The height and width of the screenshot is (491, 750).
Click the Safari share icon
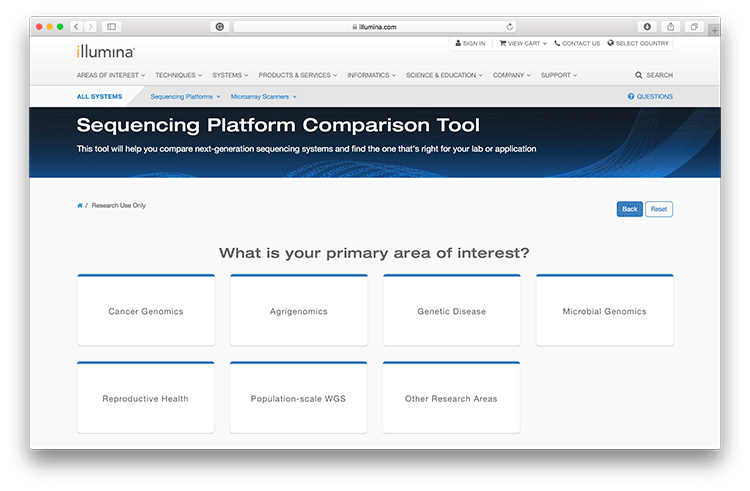[x=671, y=27]
